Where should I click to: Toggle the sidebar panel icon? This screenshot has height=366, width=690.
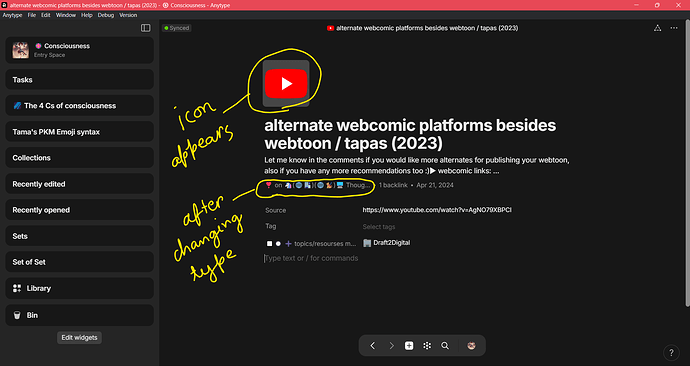click(x=146, y=28)
